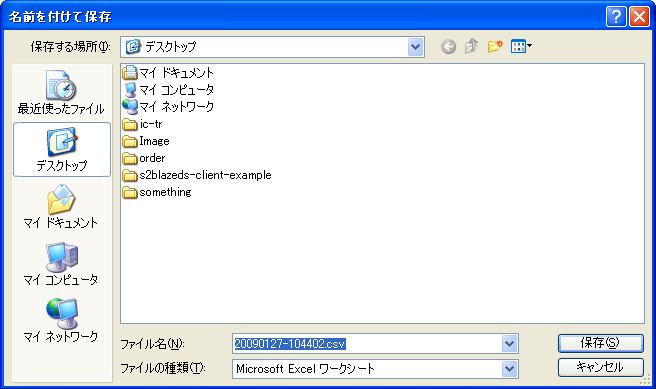Select the Image folder in list
Image resolution: width=656 pixels, height=389 pixels.
pyautogui.click(x=146, y=141)
